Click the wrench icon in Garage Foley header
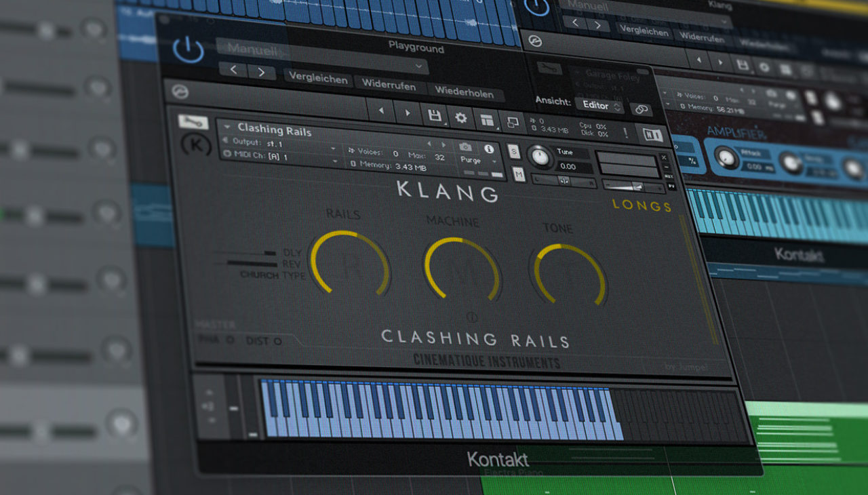The height and width of the screenshot is (495, 868). [x=550, y=68]
